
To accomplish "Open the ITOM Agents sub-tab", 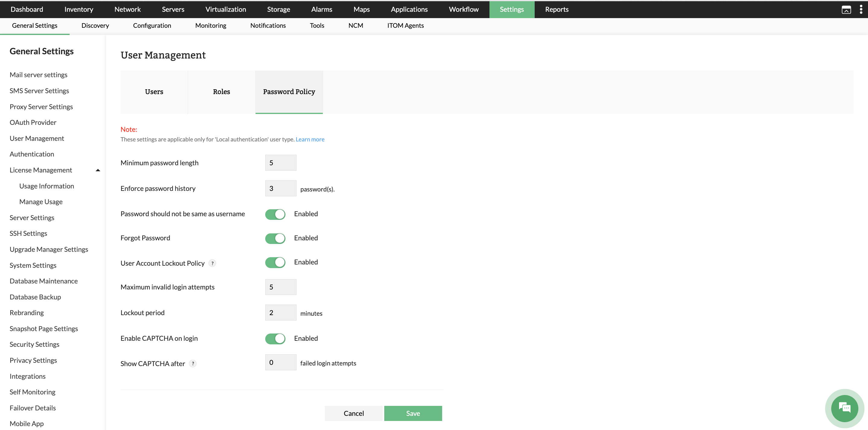I will click(405, 26).
